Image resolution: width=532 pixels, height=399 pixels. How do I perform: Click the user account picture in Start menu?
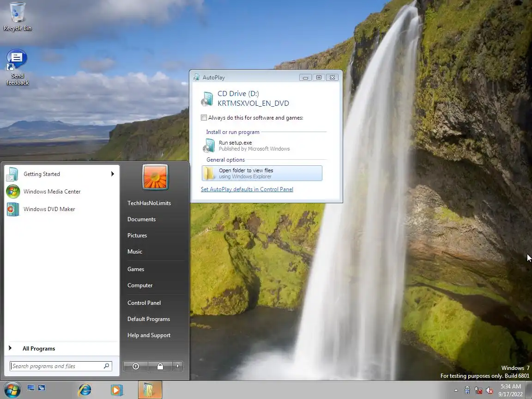click(155, 177)
